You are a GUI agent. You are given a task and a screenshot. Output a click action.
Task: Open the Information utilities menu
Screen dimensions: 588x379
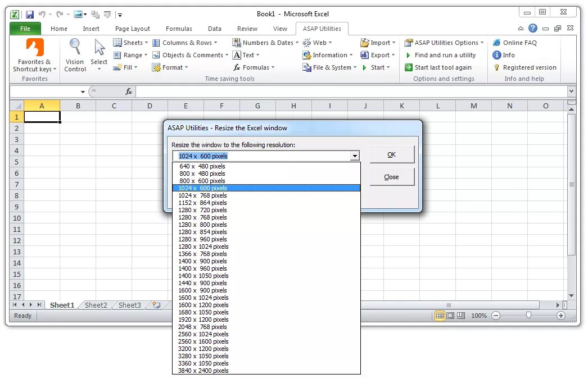coord(328,55)
